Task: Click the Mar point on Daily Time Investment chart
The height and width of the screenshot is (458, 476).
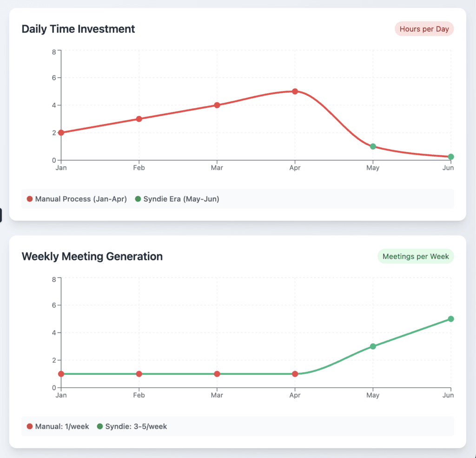Action: (217, 105)
